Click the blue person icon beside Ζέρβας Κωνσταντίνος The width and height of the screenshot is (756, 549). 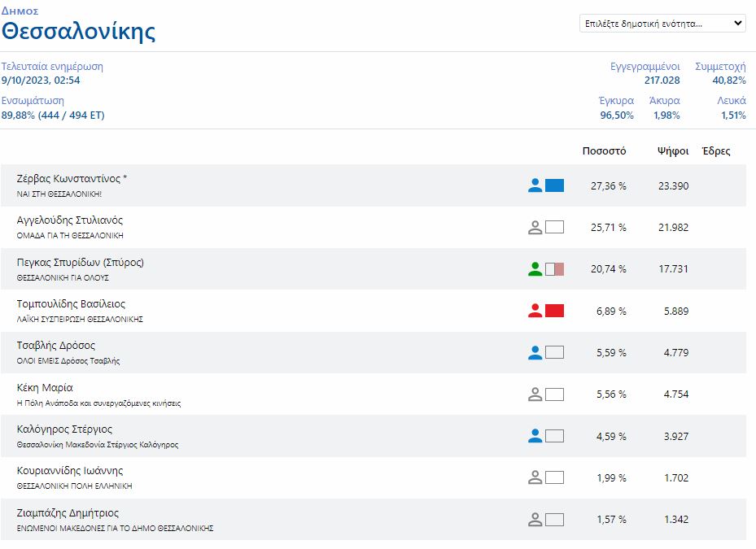(x=535, y=185)
